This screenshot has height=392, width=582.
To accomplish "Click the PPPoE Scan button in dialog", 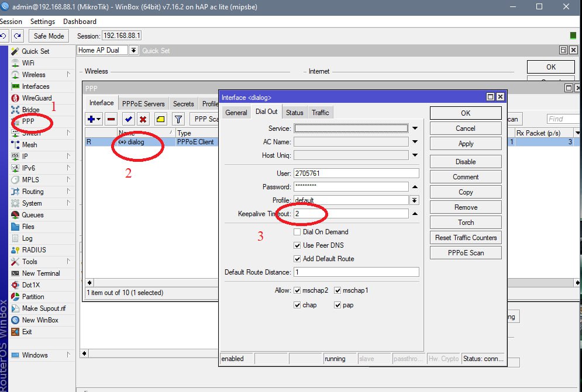I will [x=466, y=253].
